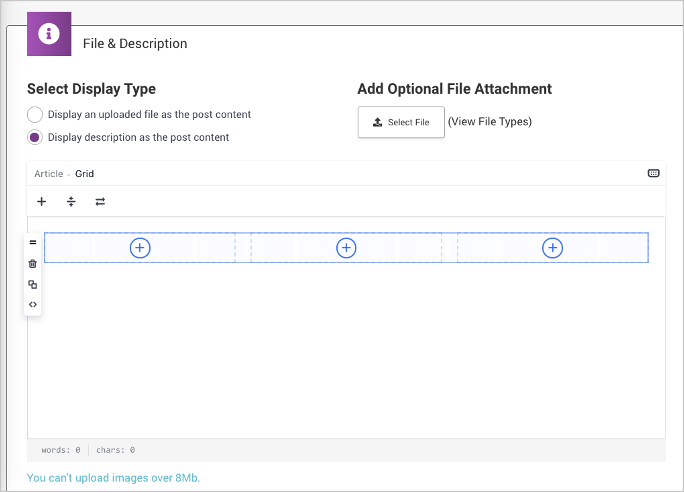The width and height of the screenshot is (684, 492).
Task: Open the View File Types link
Action: click(x=489, y=122)
